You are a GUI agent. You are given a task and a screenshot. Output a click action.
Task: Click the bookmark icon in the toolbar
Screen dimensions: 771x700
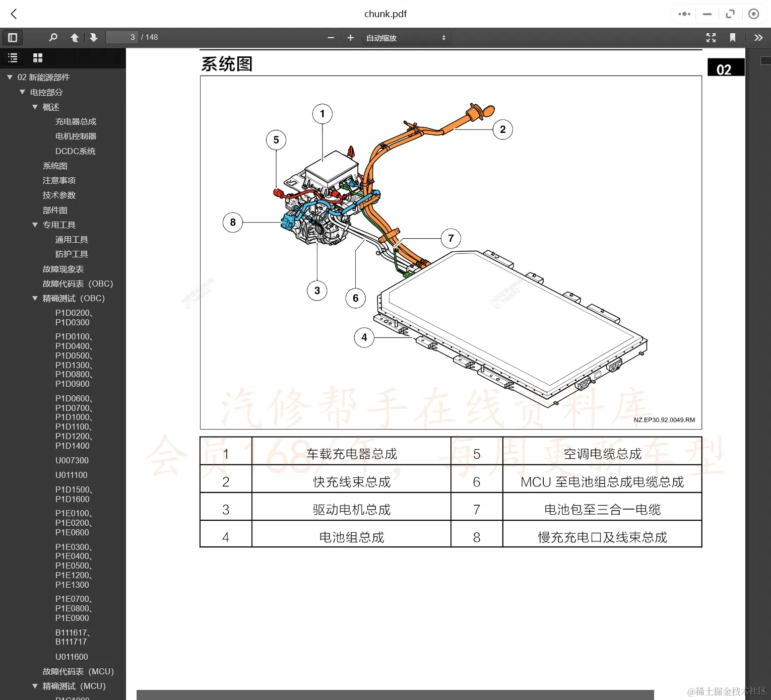point(733,37)
